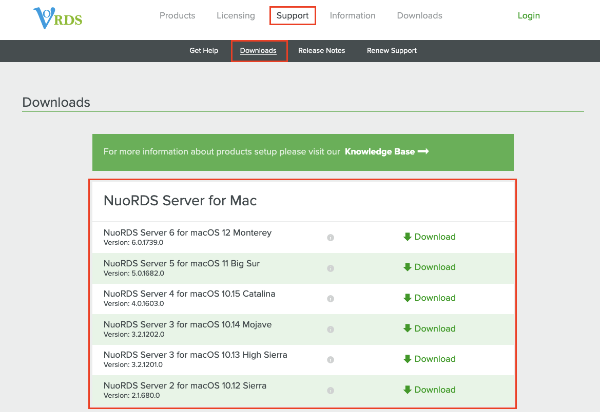This screenshot has width=600, height=412.
Task: Go to Get Help in the submenu
Action: click(x=204, y=50)
